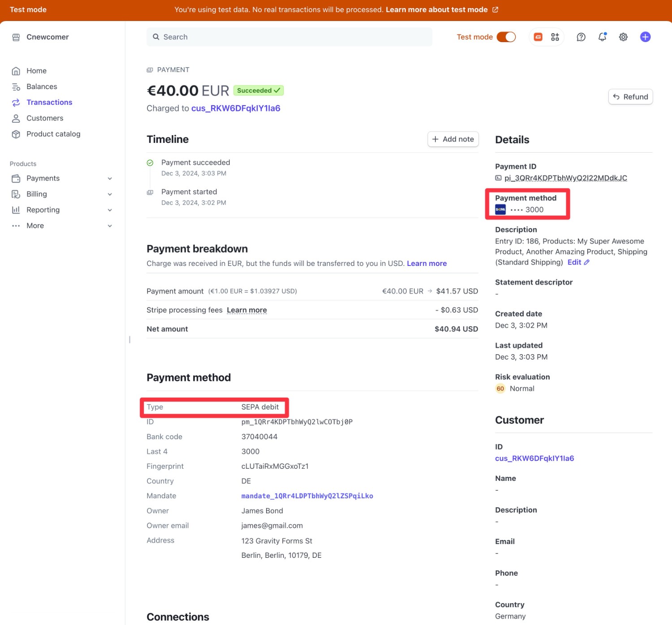Click the pencil icon beside Edit
Viewport: 672px width, 625px height.
586,262
